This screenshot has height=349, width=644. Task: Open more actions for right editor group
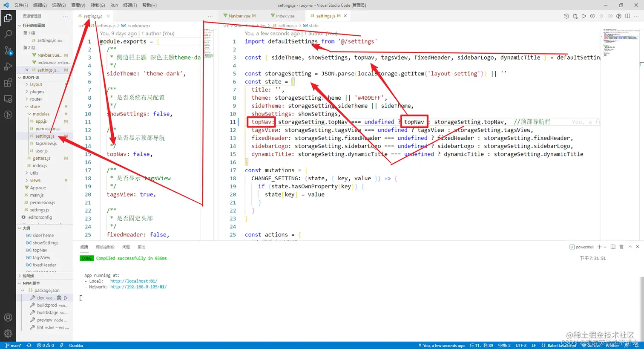tap(636, 16)
